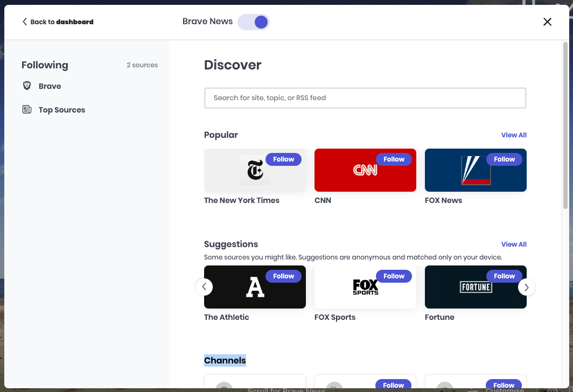
Task: Select Following in the sidebar
Action: [x=45, y=65]
